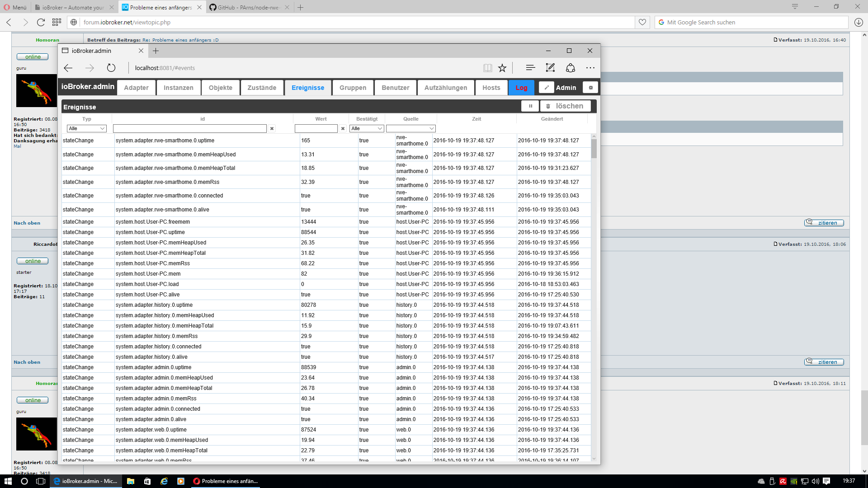The width and height of the screenshot is (868, 488).
Task: Expand the Typ filter dropdown
Action: [x=86, y=129]
